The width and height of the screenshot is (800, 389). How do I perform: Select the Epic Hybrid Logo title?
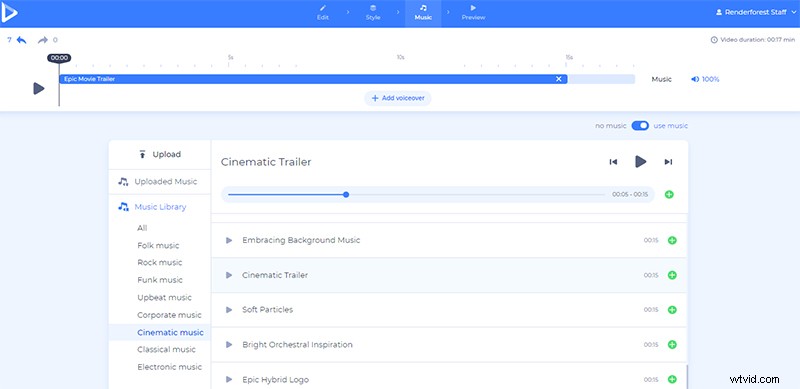coord(276,379)
